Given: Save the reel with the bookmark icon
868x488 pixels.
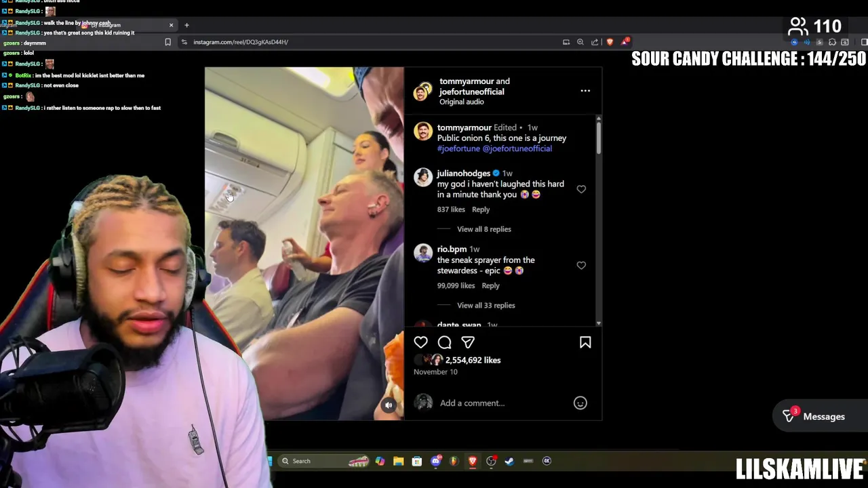Looking at the screenshot, I should coord(585,342).
